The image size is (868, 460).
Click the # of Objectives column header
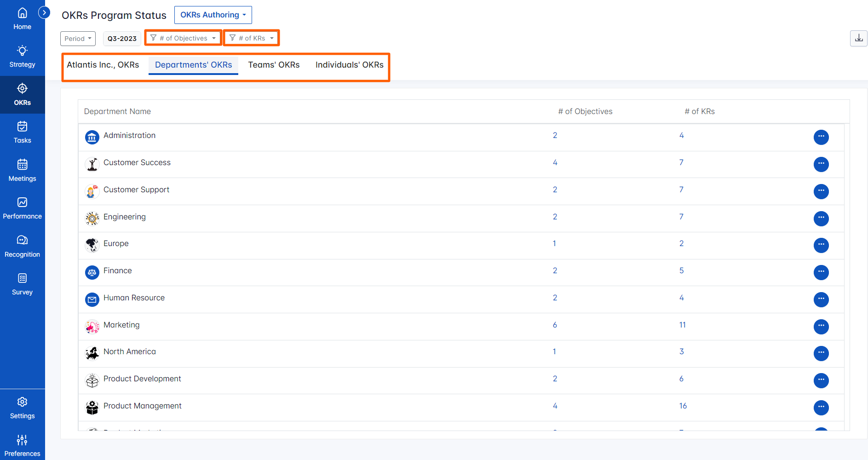[585, 111]
